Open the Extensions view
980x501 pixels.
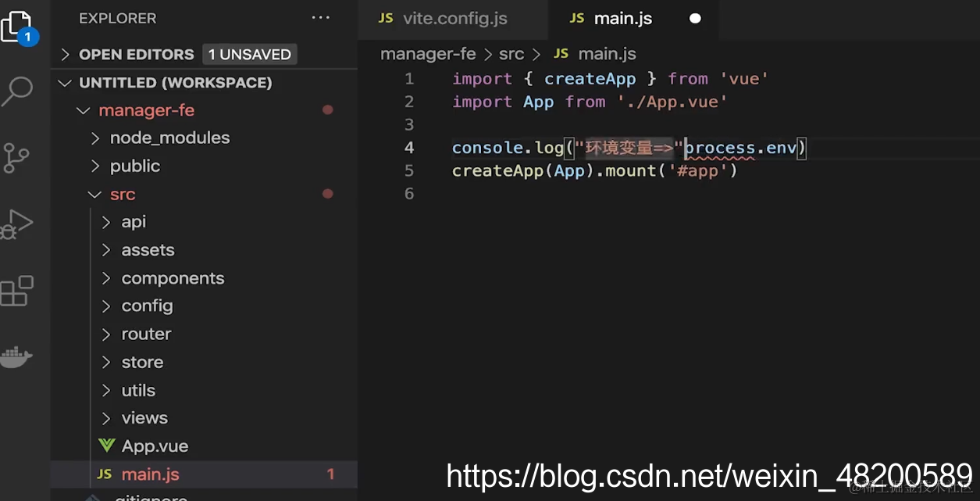pyautogui.click(x=17, y=291)
